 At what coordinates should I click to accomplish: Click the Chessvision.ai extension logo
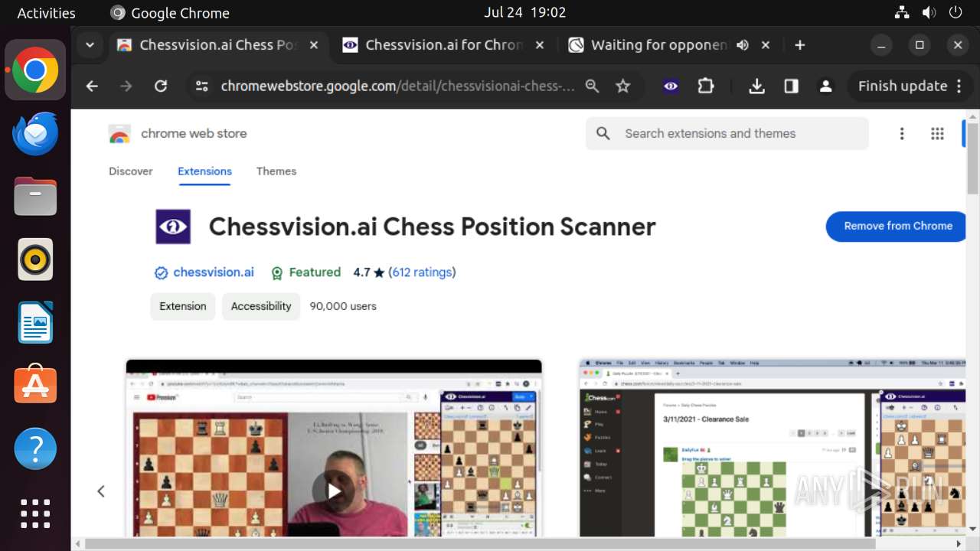coord(173,227)
